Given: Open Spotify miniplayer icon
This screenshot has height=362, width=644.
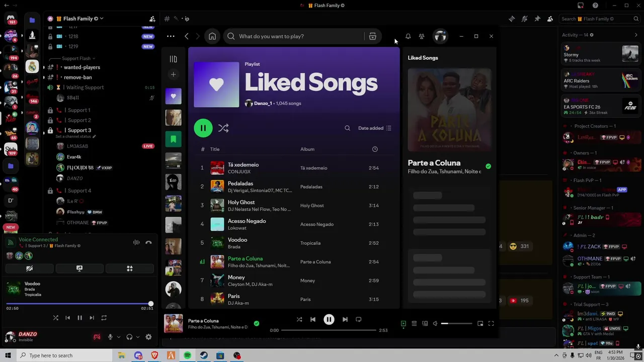Looking at the screenshot, I should 480,324.
